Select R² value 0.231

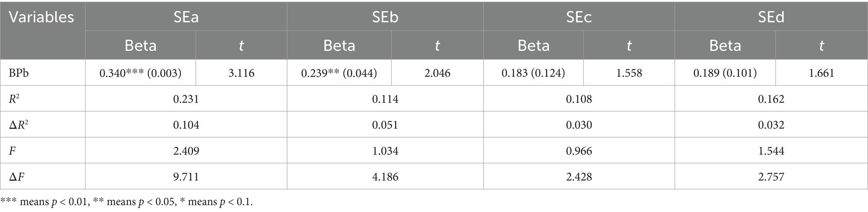click(x=186, y=99)
